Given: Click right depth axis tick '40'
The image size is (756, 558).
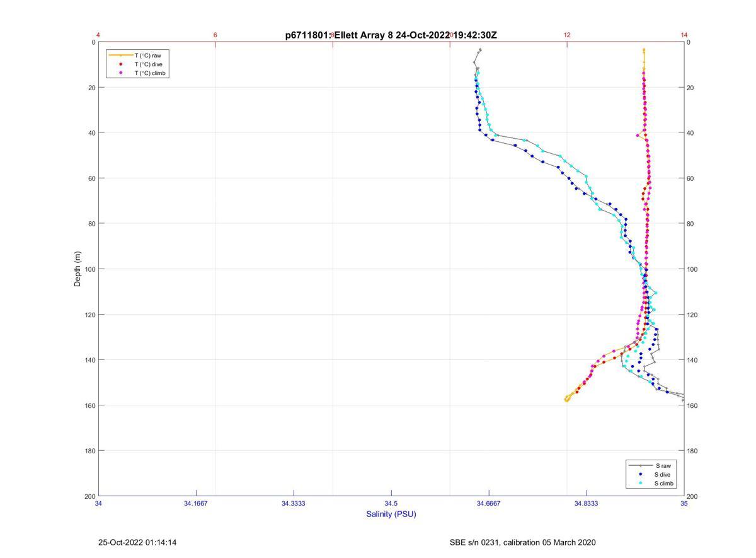Looking at the screenshot, I should pos(691,133).
